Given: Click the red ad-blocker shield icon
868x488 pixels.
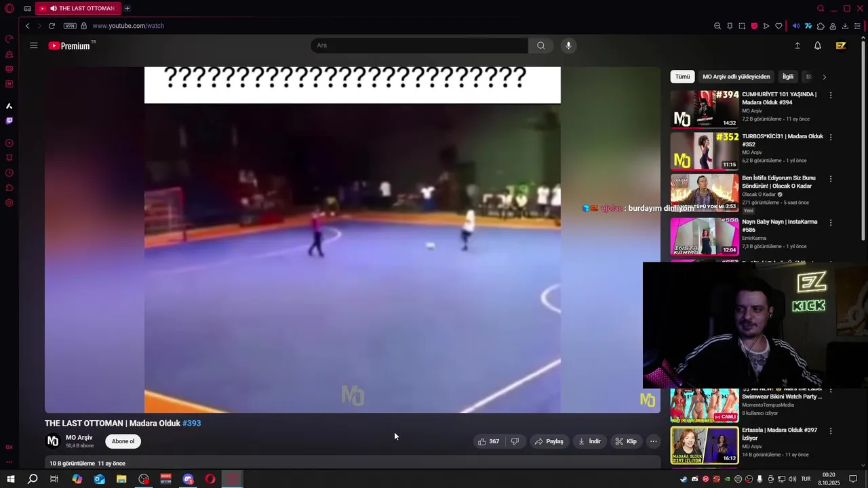Looking at the screenshot, I should tap(754, 26).
